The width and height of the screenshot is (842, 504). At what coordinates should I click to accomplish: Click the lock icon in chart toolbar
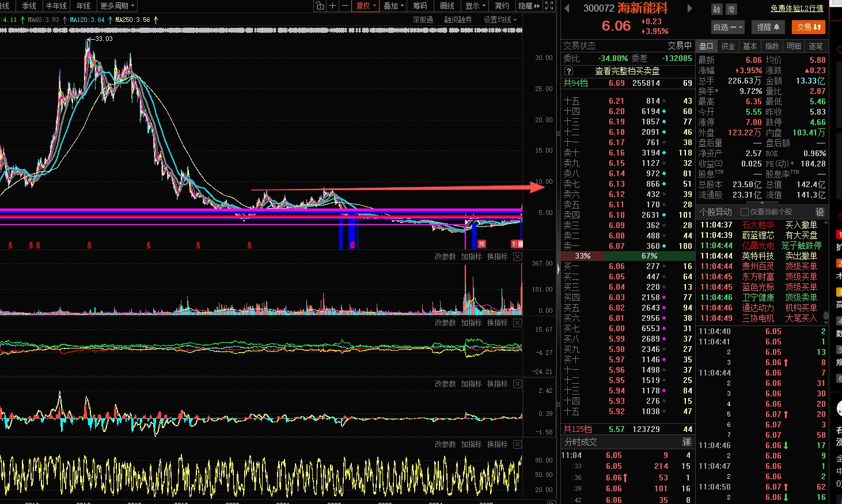point(320,6)
